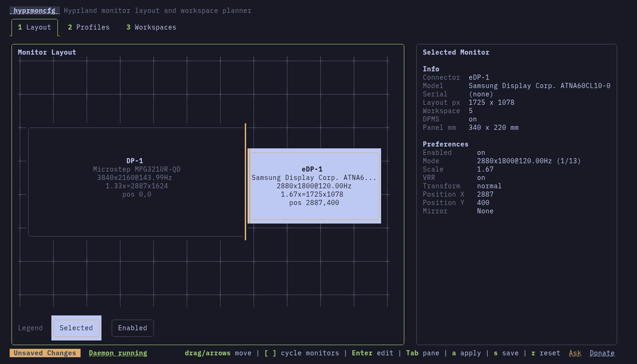Open the Workspaces tab
Screen dimensions: 637x364
pos(151,27)
